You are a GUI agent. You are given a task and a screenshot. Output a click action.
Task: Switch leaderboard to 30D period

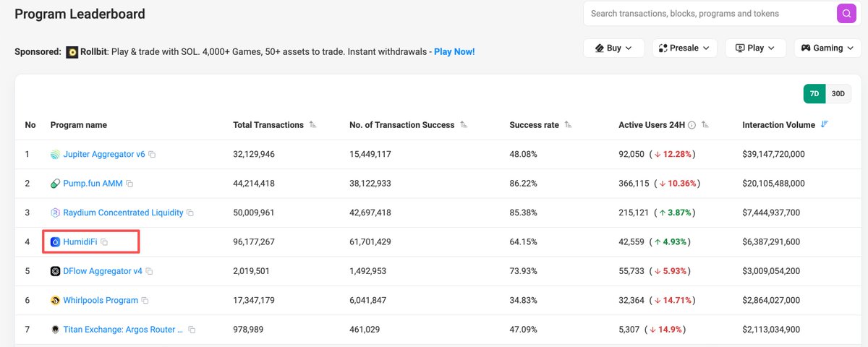(x=838, y=94)
